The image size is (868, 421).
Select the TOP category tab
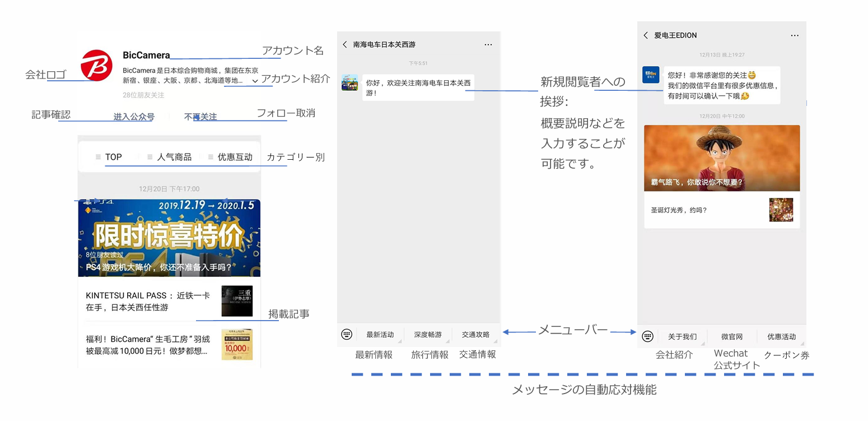point(113,157)
